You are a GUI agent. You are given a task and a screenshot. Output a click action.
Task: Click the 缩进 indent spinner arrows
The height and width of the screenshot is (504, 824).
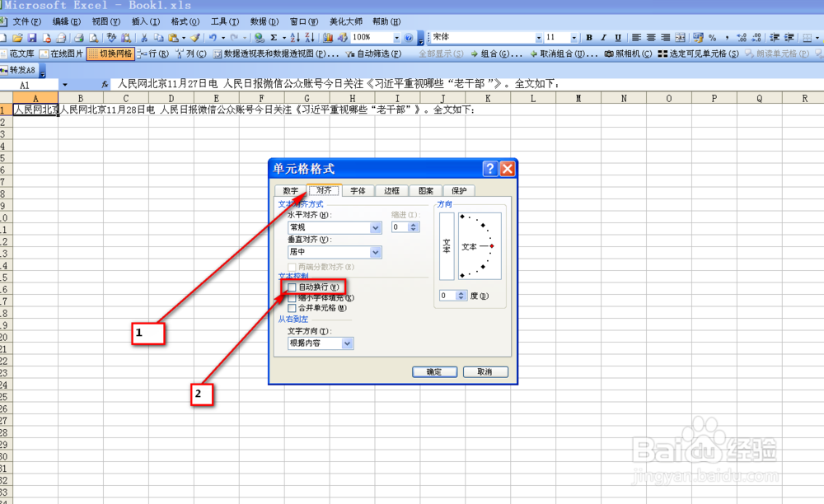(x=413, y=227)
